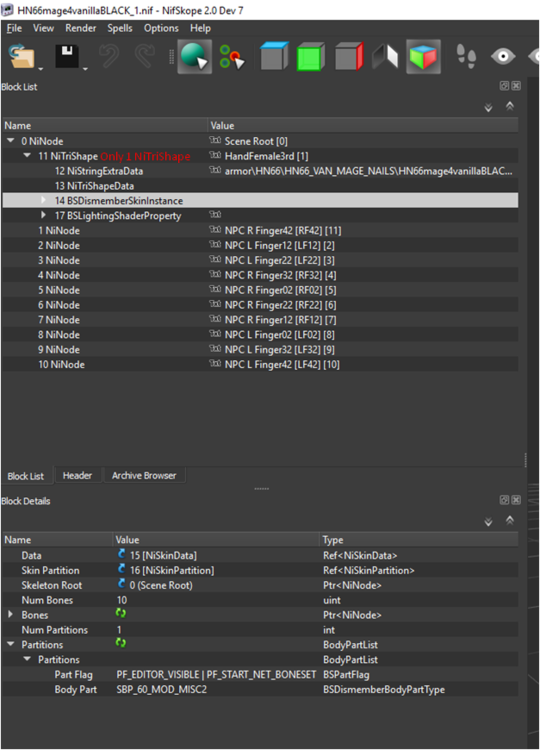540x750 pixels.
Task: Click the Name column header in Block List
Action: click(x=105, y=125)
